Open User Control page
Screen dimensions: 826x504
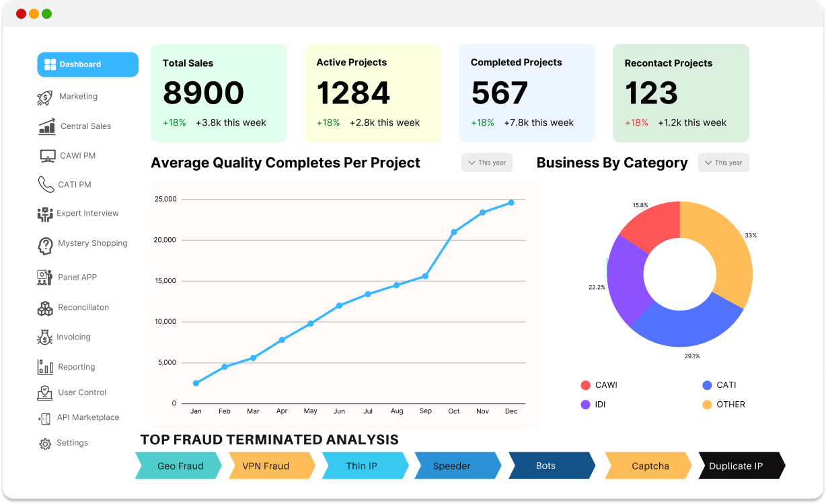pos(82,392)
